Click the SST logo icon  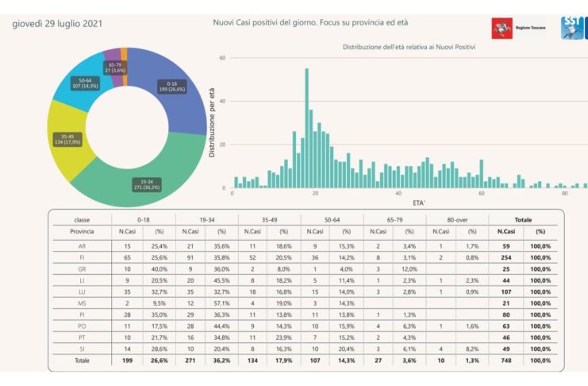click(572, 28)
